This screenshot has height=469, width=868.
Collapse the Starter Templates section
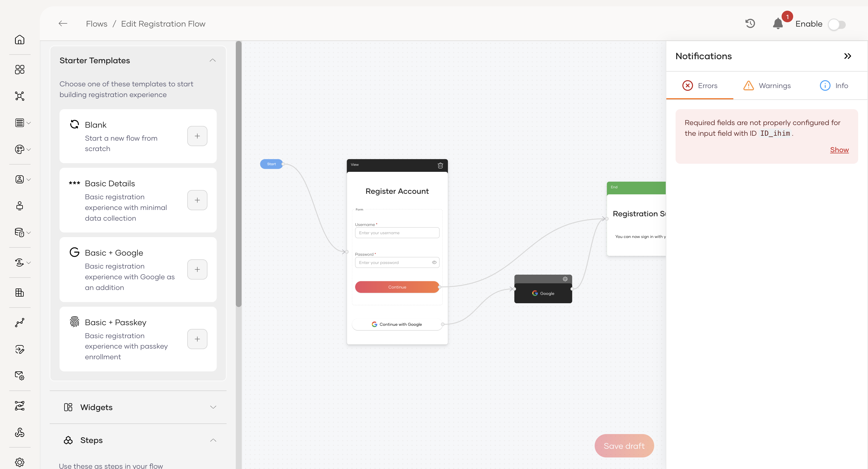point(213,61)
